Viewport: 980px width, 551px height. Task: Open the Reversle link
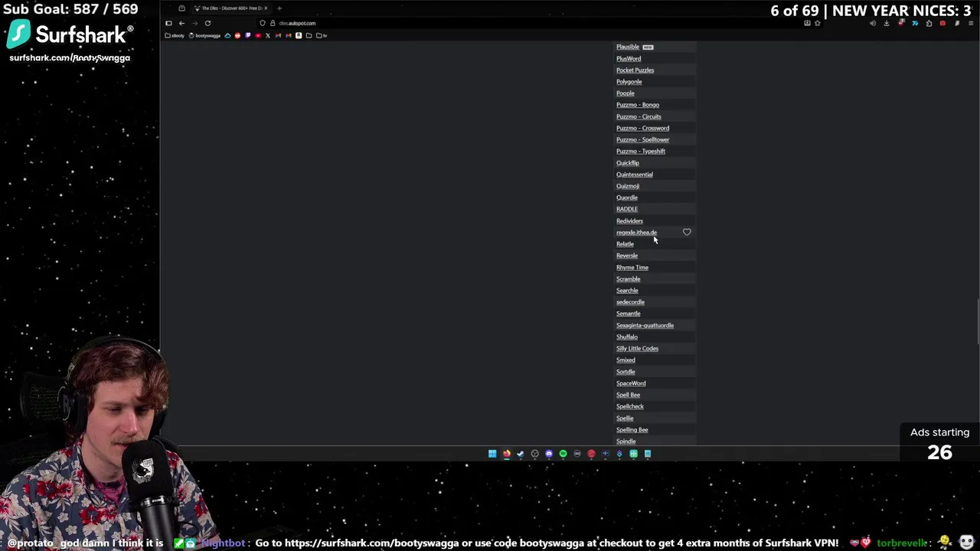pyautogui.click(x=626, y=256)
